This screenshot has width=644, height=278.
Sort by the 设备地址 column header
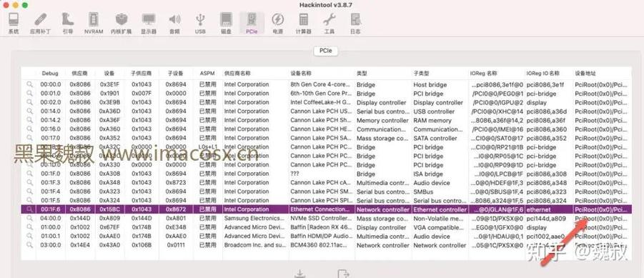tap(585, 74)
